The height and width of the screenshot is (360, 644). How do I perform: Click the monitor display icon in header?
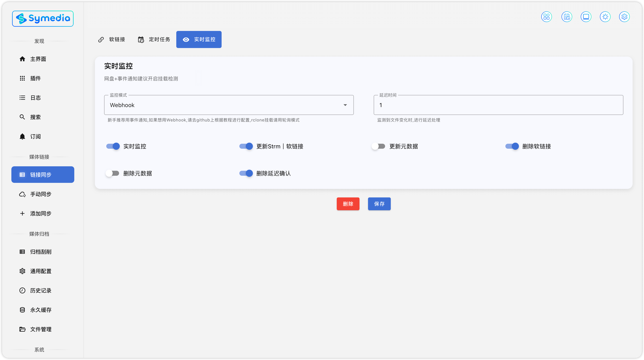coord(586,17)
